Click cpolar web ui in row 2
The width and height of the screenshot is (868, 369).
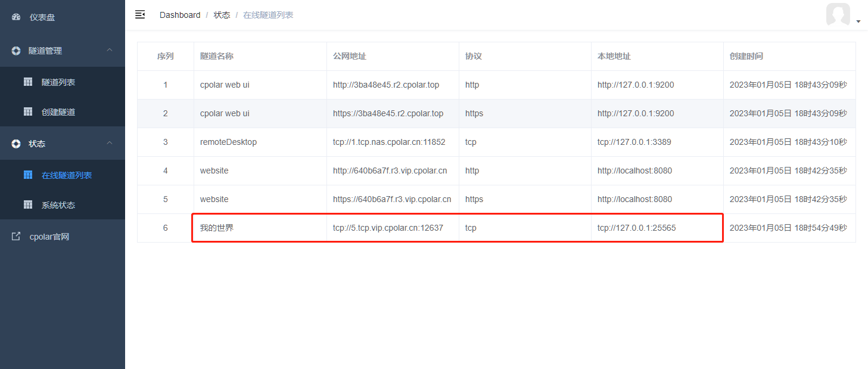pyautogui.click(x=225, y=113)
